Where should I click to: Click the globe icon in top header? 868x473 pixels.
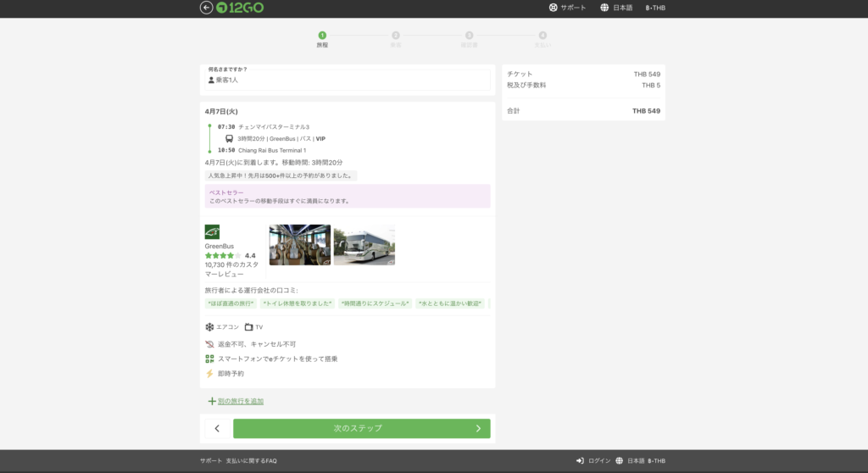[x=604, y=8]
